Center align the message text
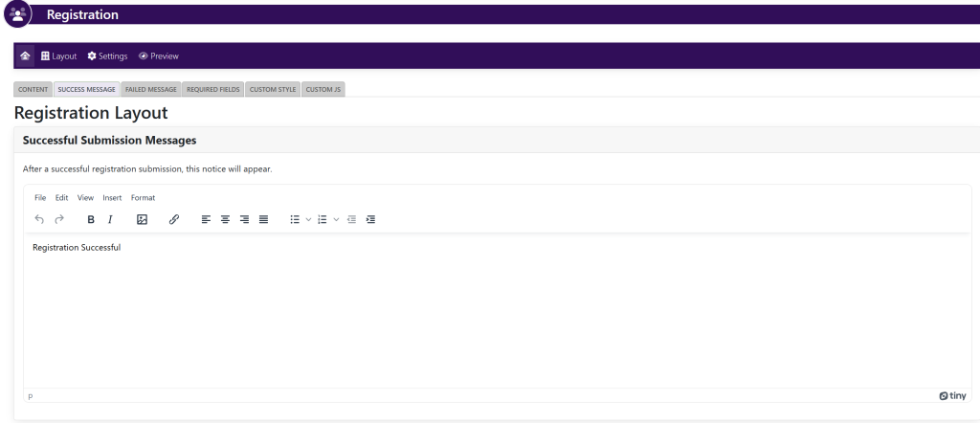This screenshot has height=423, width=980. point(225,219)
